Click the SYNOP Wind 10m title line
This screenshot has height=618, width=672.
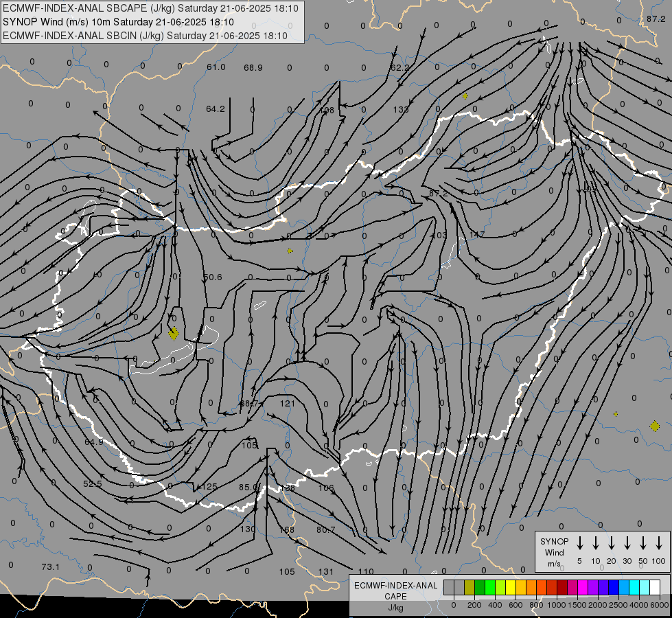(118, 22)
